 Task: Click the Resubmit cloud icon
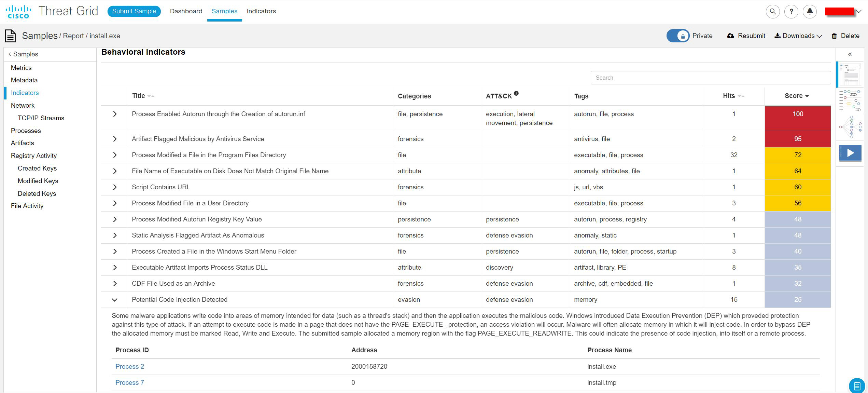(730, 36)
